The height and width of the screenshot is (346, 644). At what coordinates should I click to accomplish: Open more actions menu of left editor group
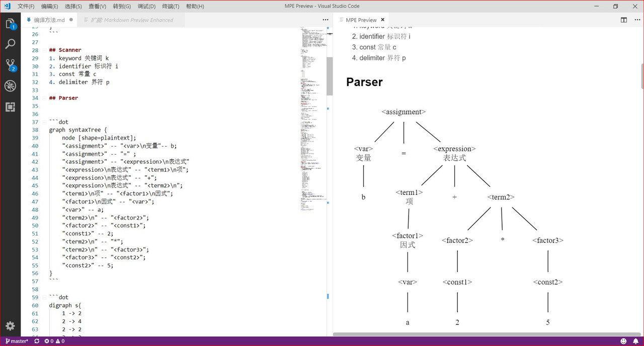tap(325, 20)
